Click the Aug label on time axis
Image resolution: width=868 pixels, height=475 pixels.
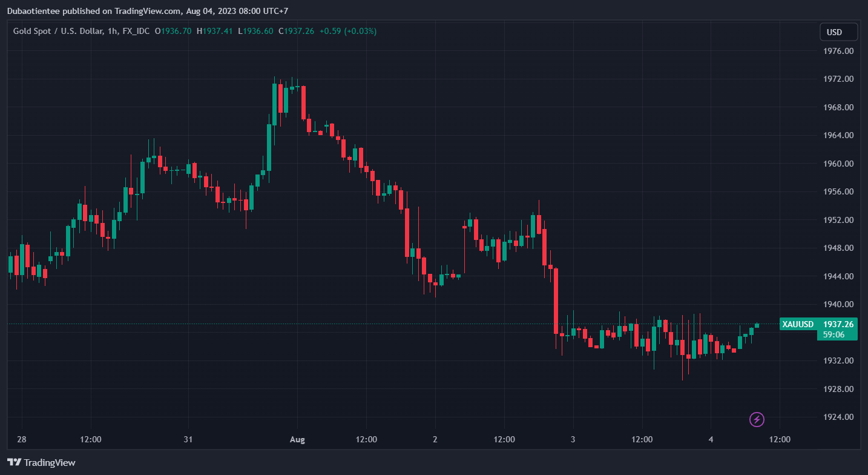click(x=298, y=439)
